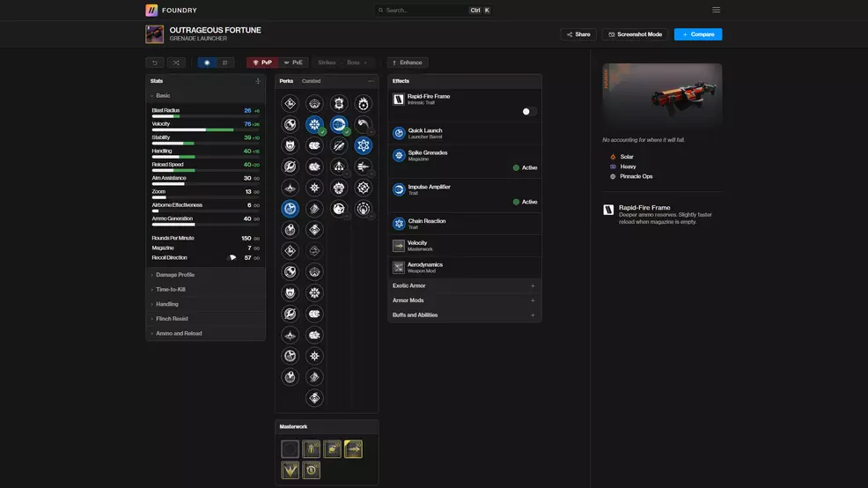868x488 pixels.
Task: Select the grid-view toggle
Action: tap(224, 63)
